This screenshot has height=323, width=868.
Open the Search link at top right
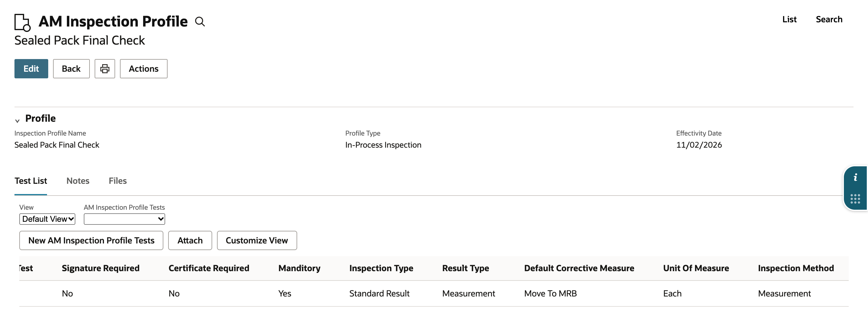829,20
